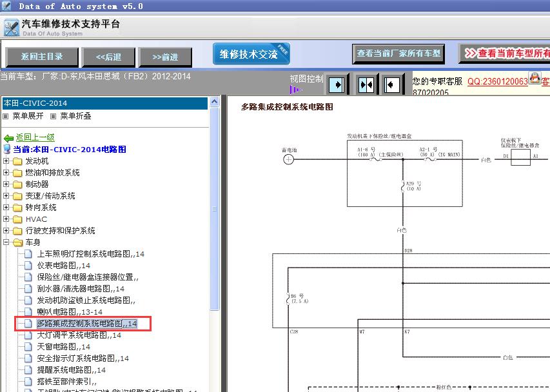Screen dimensions: 550x392
Task: Open 上车照明灯控制系统电路图 entry
Action: pos(91,254)
